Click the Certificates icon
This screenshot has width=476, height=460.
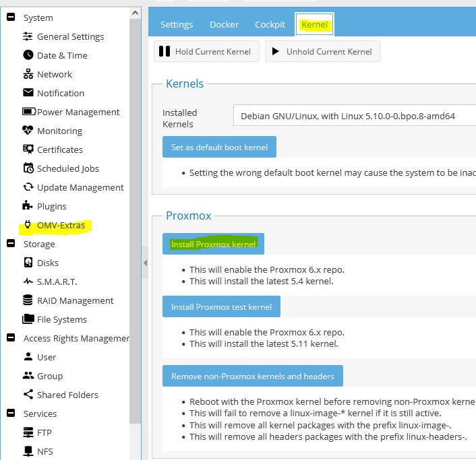click(x=28, y=150)
